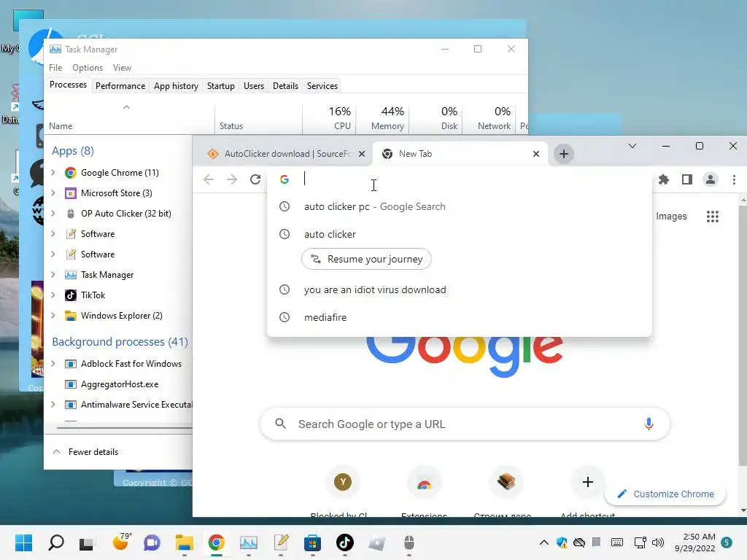747x560 pixels.
Task: Open Chrome's side panel icon
Action: coord(687,179)
